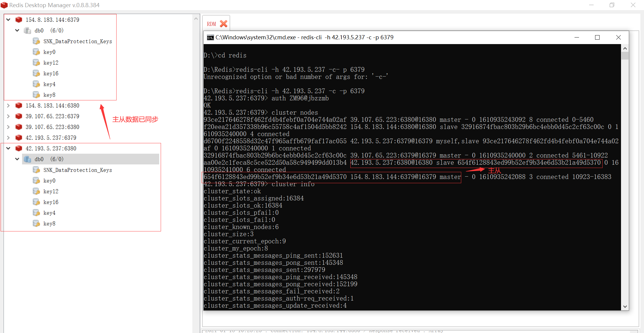
Task: Click the red server icon for 42.193.5.237:6379
Action: pos(19,138)
